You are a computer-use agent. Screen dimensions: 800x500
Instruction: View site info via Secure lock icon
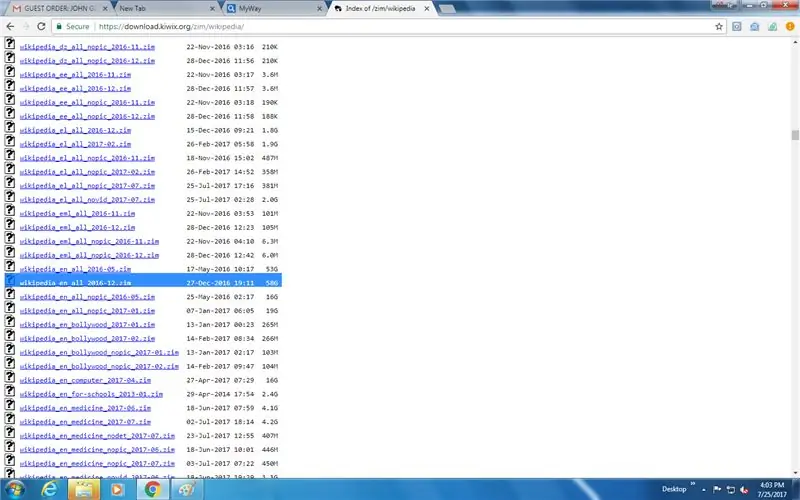point(72,26)
